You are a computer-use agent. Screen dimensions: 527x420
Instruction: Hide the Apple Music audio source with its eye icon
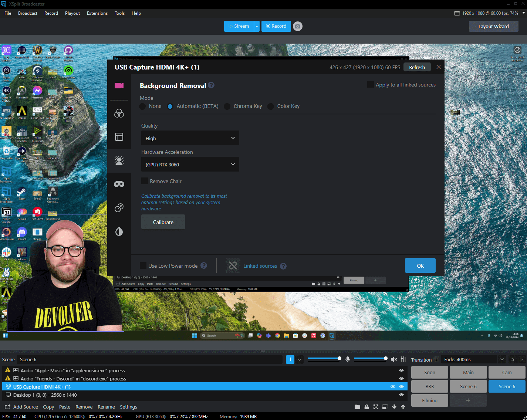[x=401, y=370]
